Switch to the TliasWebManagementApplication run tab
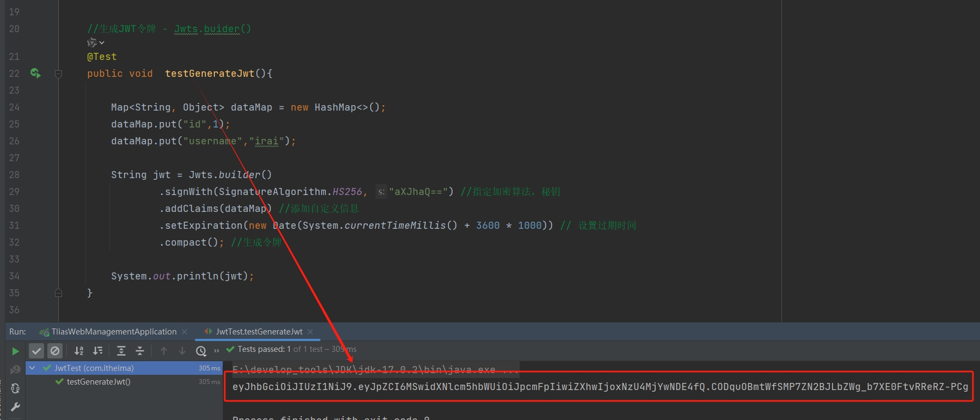This screenshot has height=420, width=980. (x=114, y=332)
